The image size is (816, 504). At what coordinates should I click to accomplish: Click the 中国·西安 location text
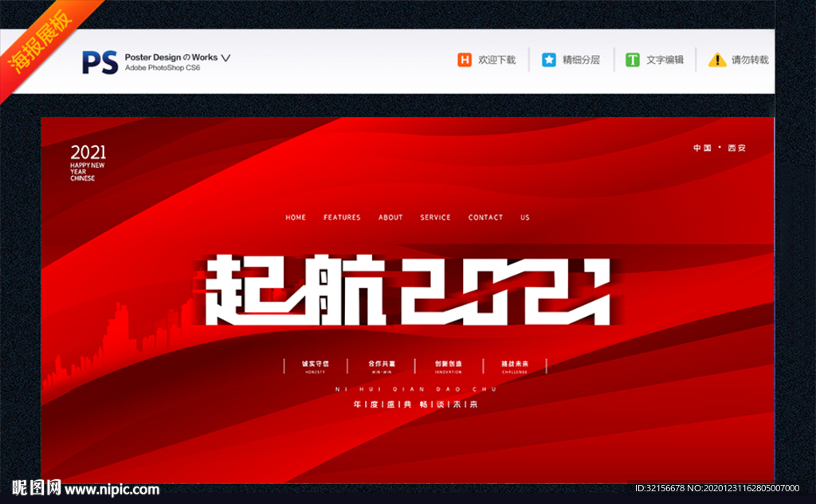(721, 148)
